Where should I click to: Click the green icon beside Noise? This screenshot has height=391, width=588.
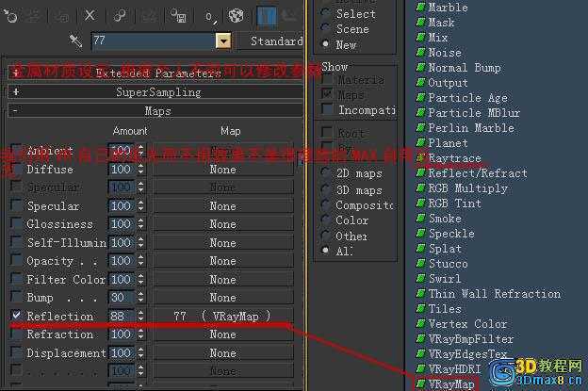pos(421,52)
